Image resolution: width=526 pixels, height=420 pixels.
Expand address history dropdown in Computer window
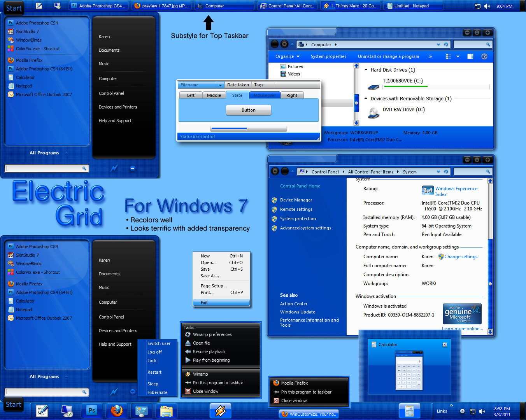pyautogui.click(x=438, y=45)
